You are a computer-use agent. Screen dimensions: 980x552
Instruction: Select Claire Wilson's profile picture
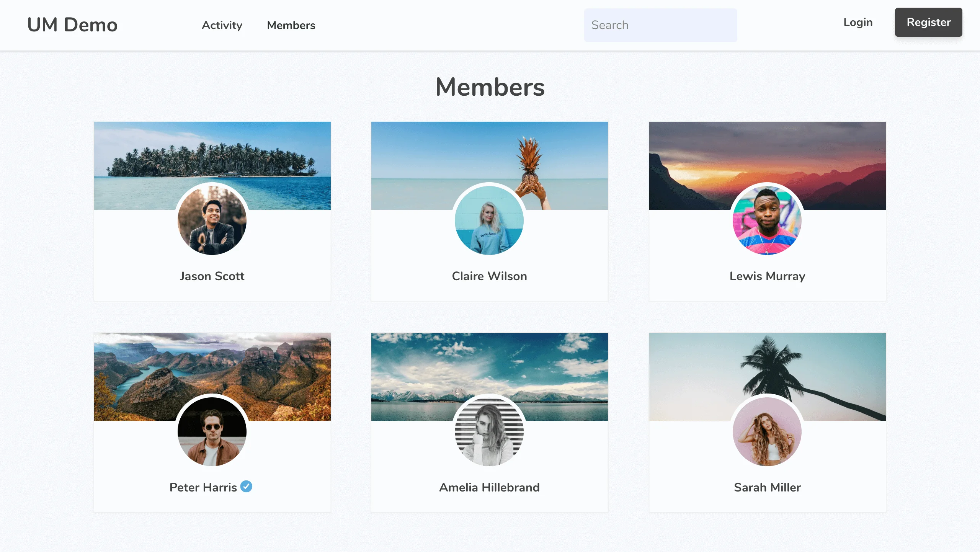click(489, 220)
